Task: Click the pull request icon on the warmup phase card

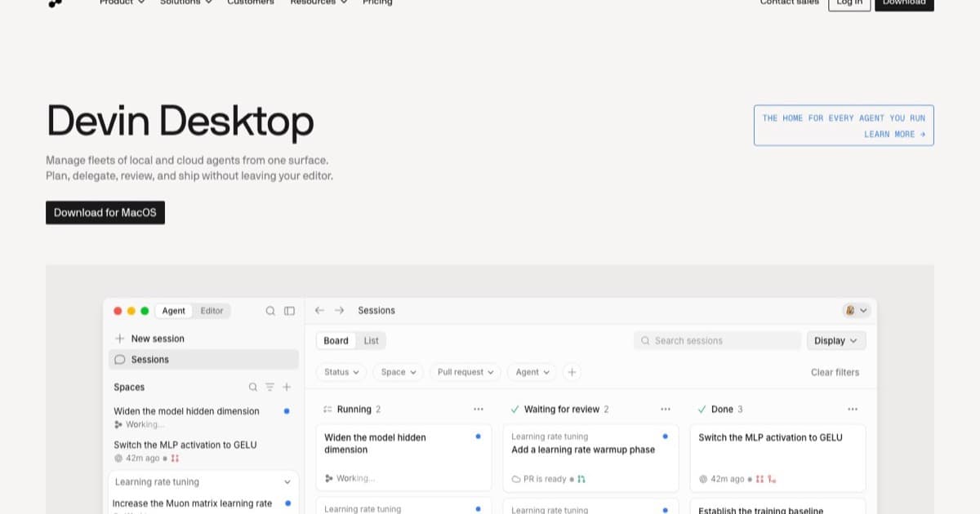Action: [x=581, y=479]
